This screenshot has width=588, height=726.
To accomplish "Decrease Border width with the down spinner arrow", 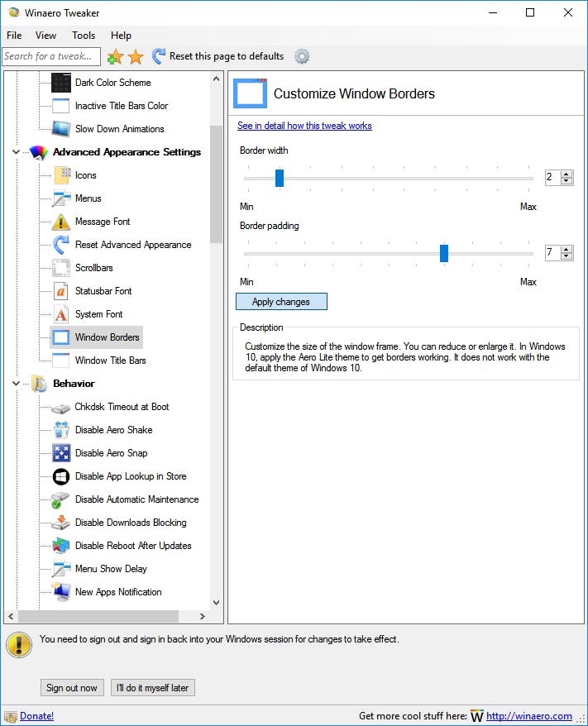I will click(566, 181).
